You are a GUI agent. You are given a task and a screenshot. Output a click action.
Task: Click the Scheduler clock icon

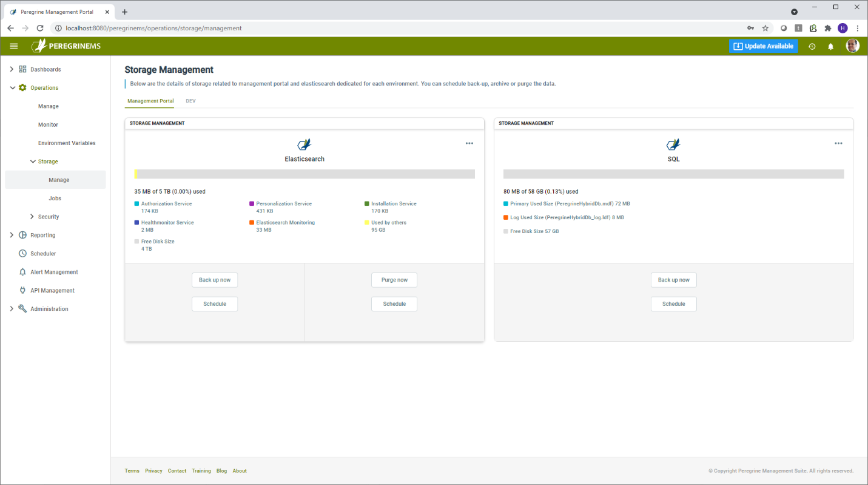[22, 253]
